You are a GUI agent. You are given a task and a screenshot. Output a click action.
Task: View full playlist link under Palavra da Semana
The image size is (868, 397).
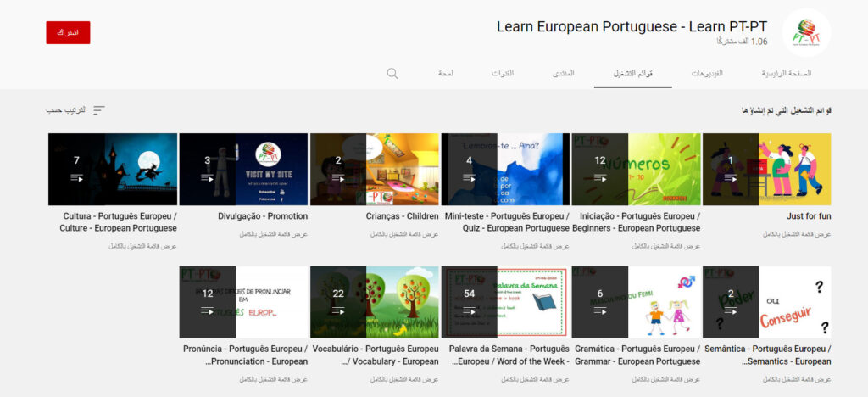pos(536,380)
